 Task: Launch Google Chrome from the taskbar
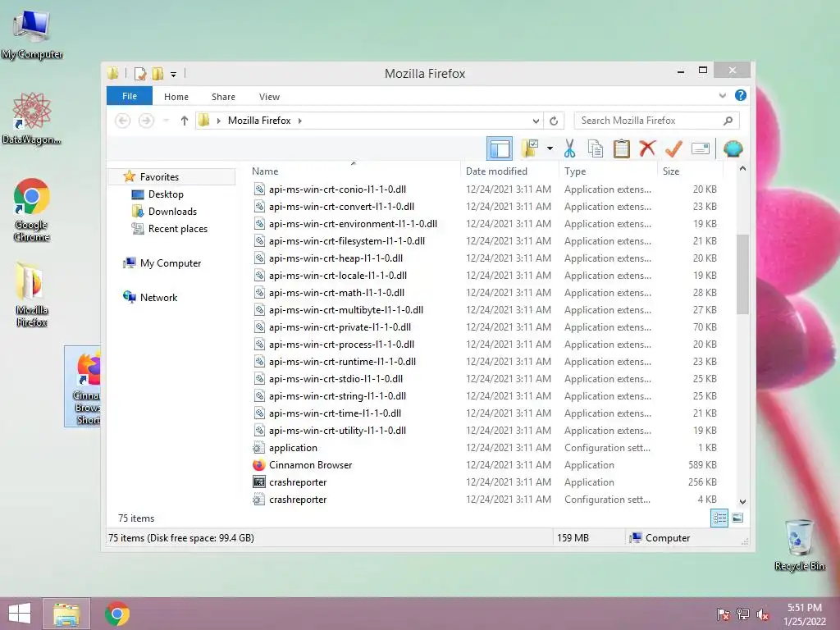[117, 614]
